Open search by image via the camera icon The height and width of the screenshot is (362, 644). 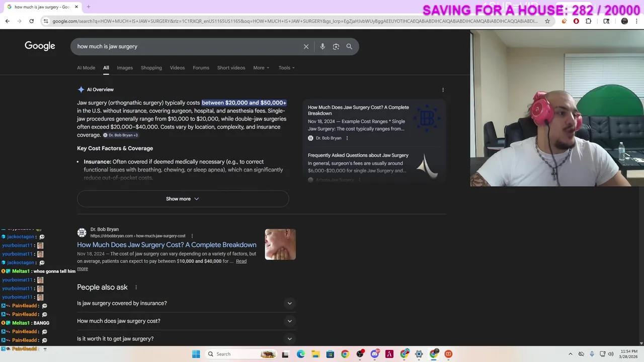pyautogui.click(x=336, y=46)
